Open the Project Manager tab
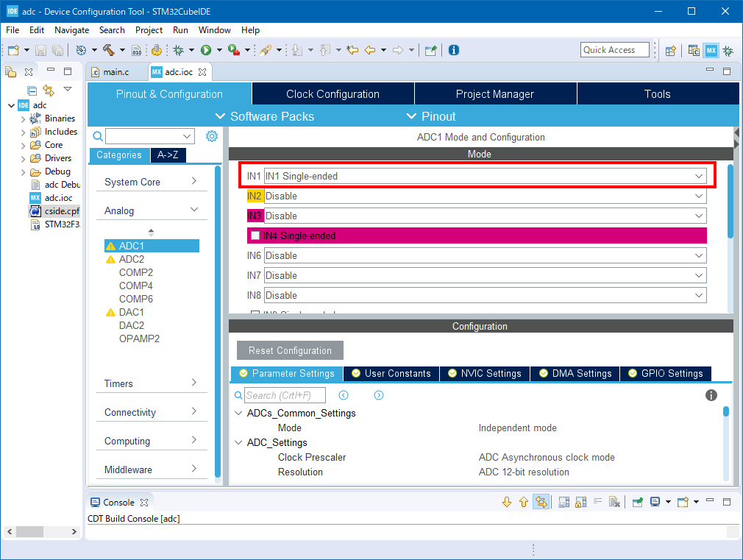The image size is (743, 560). (x=495, y=94)
